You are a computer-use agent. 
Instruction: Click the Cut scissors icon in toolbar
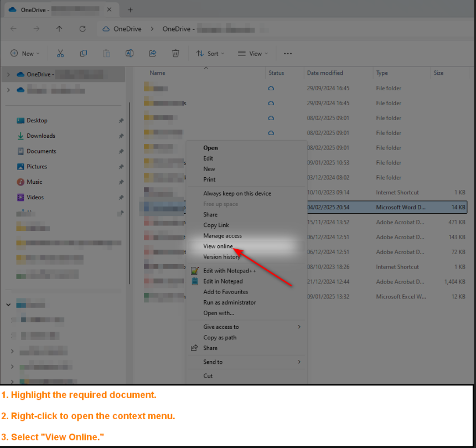[60, 54]
